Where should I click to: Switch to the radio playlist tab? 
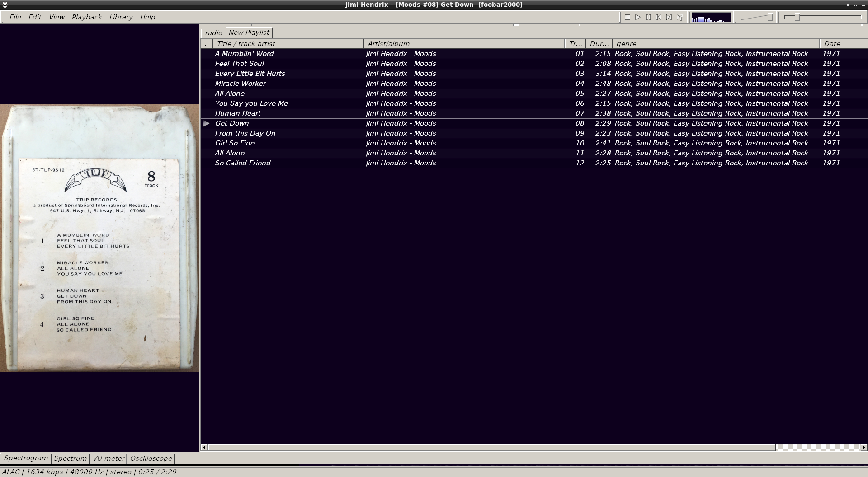click(213, 33)
